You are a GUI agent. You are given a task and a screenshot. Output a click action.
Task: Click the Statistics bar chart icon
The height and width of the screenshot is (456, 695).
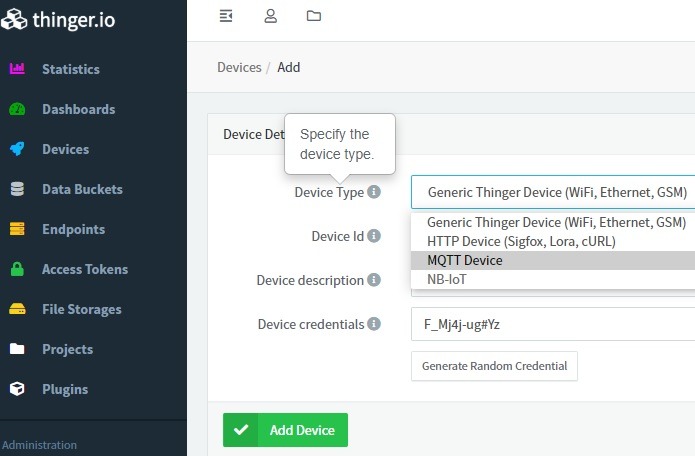click(17, 69)
